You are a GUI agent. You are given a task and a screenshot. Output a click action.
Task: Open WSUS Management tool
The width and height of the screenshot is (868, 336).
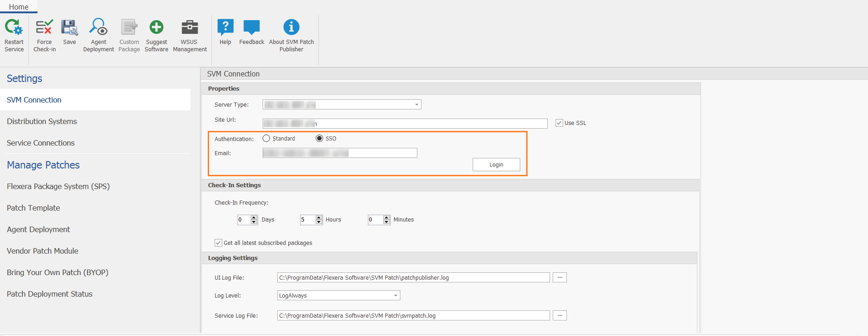coord(189,28)
